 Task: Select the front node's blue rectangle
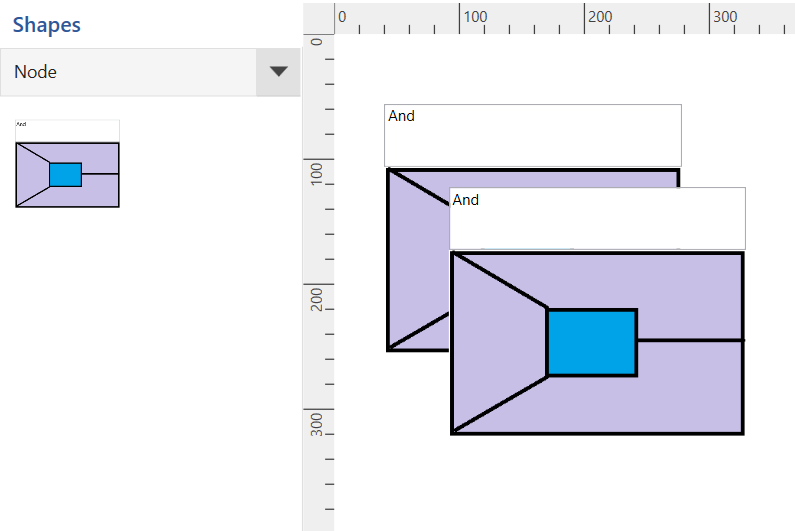pos(591,343)
